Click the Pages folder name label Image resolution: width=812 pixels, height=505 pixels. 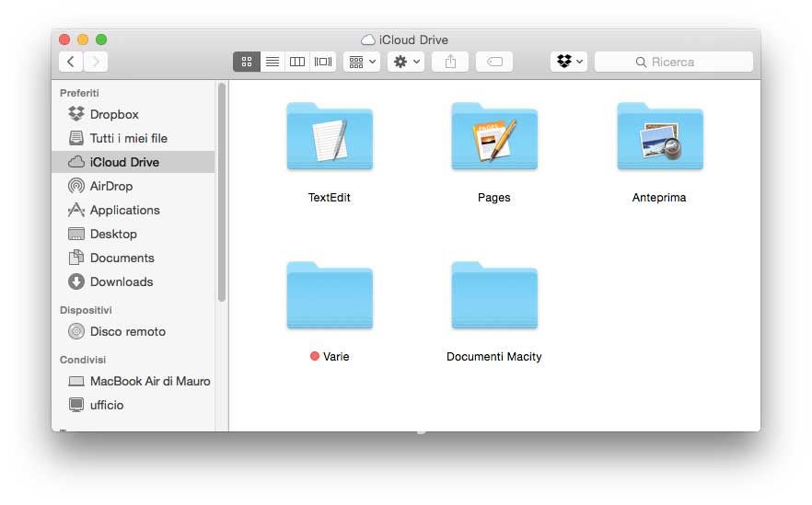coord(494,198)
